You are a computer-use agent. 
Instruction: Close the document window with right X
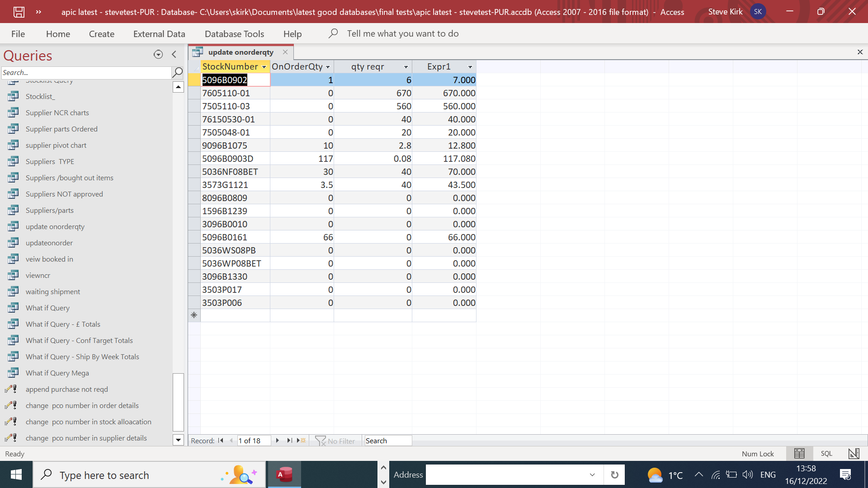tap(860, 52)
